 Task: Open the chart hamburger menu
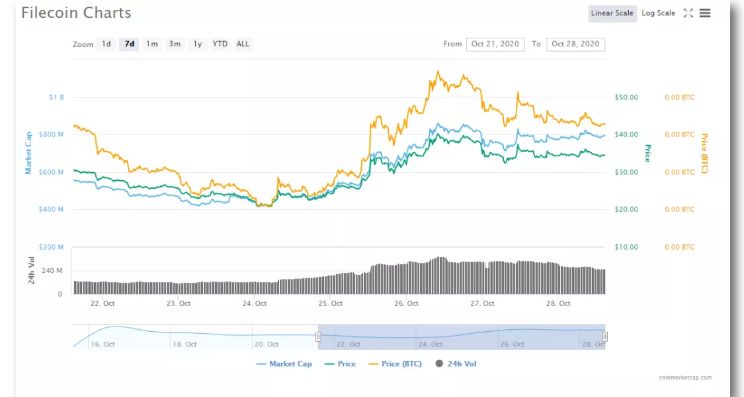705,13
